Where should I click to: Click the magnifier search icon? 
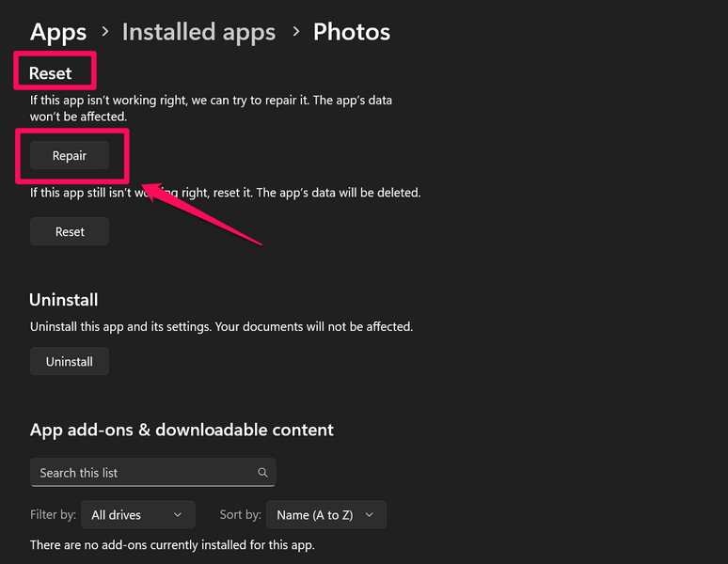(x=262, y=473)
